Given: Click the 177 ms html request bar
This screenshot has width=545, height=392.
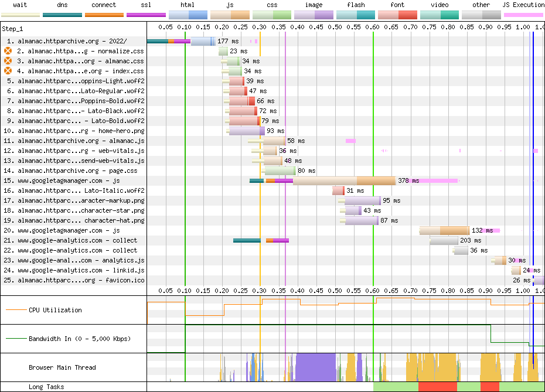Looking at the screenshot, I should point(203,42).
